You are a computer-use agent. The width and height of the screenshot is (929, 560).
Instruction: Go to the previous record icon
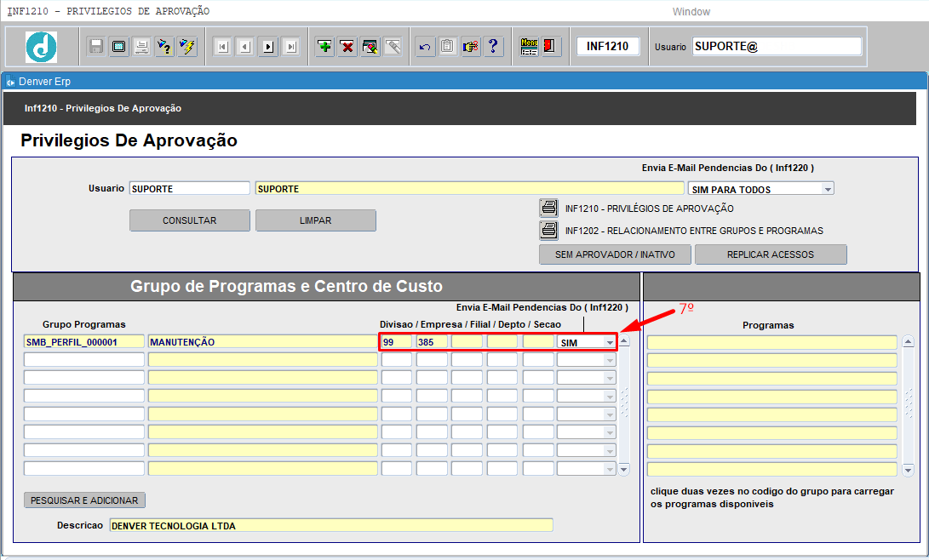[245, 46]
